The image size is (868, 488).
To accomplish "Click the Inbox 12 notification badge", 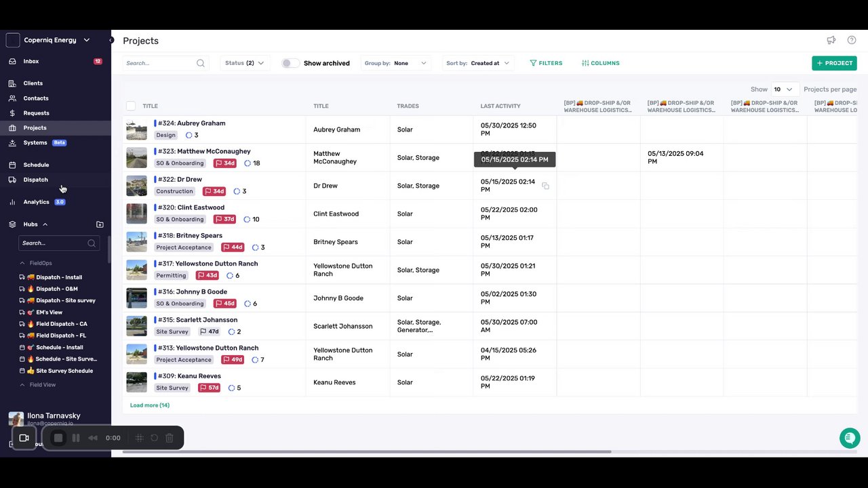I will pyautogui.click(x=98, y=61).
